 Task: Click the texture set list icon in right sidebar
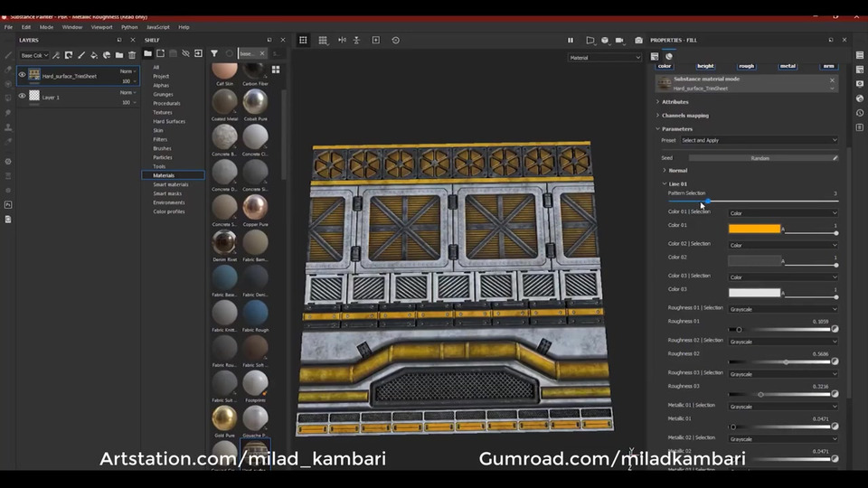pos(859,55)
